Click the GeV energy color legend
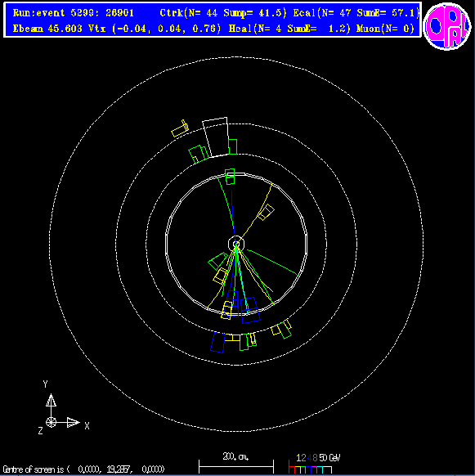This screenshot has width=475, height=476. 315,463
